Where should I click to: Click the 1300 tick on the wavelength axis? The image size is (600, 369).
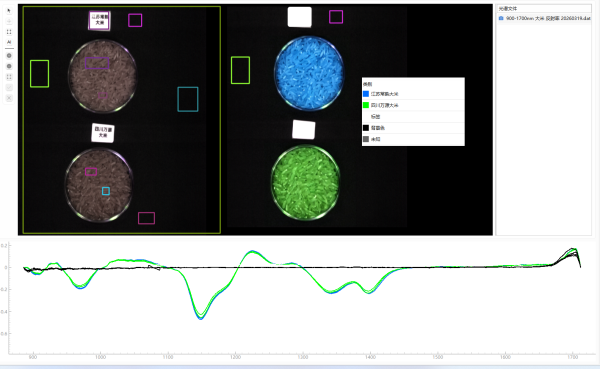pos(303,357)
